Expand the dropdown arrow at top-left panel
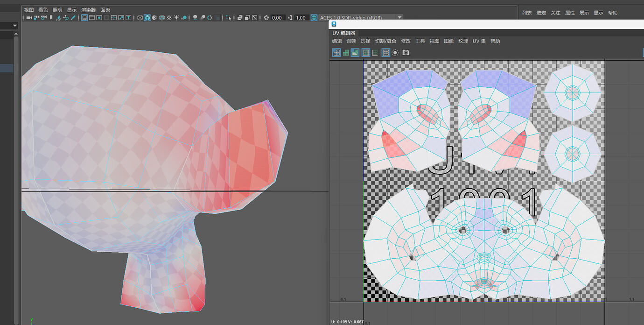644x325 pixels. [x=15, y=26]
